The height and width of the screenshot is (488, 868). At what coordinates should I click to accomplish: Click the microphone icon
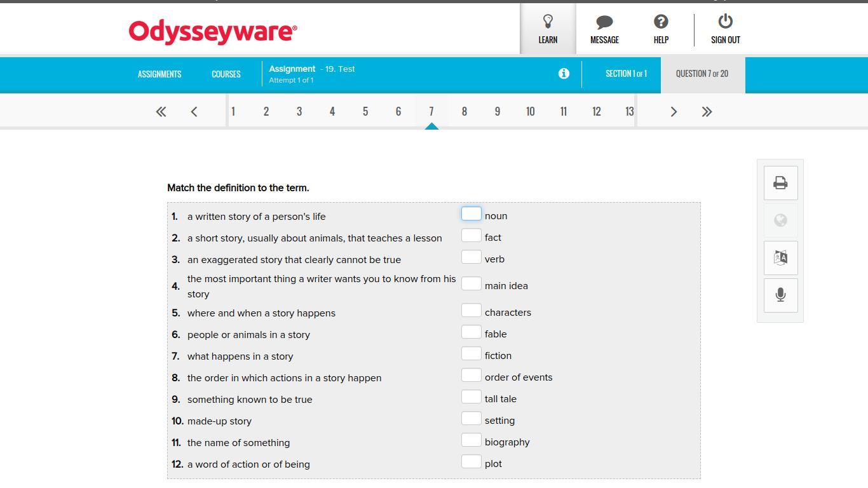(780, 295)
